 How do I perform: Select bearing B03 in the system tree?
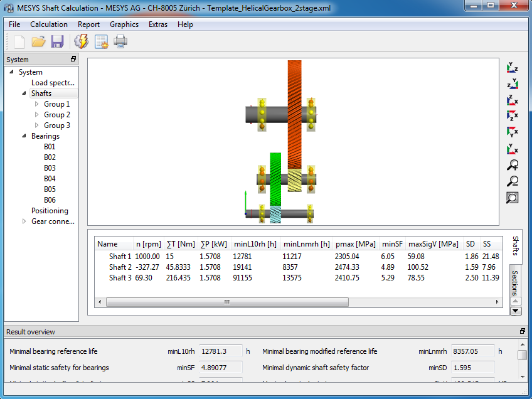pos(50,168)
